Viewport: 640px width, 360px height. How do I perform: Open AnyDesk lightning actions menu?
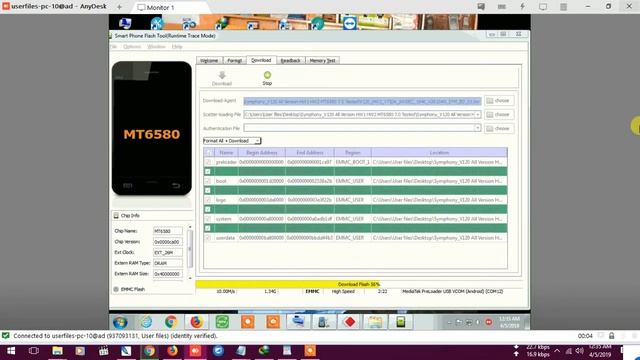point(522,7)
